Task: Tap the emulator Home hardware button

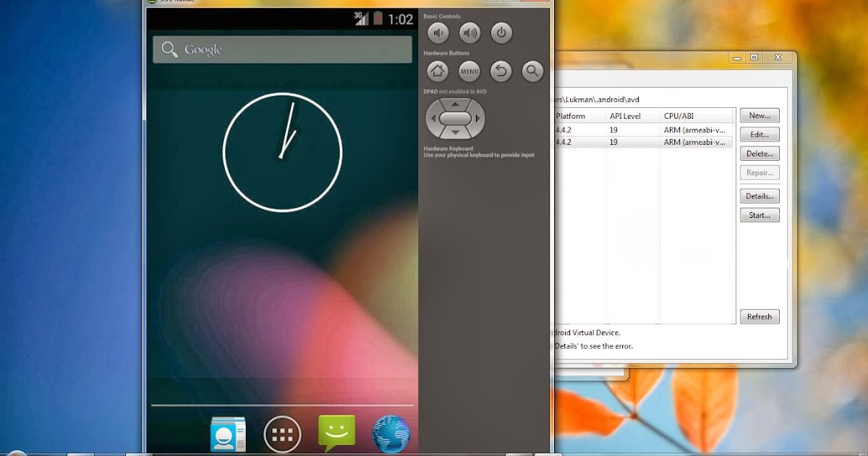Action: coord(438,71)
